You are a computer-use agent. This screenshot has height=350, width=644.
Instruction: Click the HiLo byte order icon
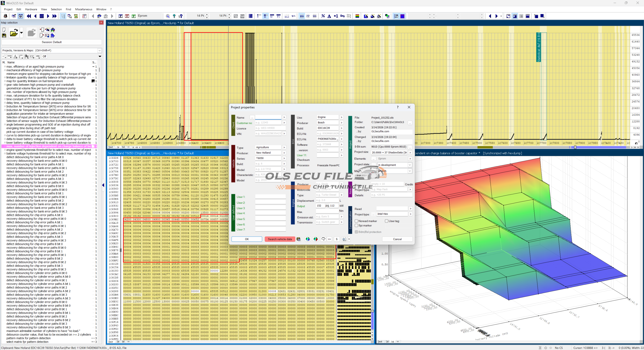pyautogui.click(x=287, y=16)
